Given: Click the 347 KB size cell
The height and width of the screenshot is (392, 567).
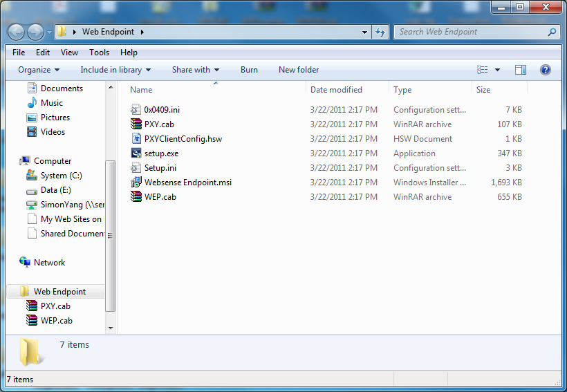Looking at the screenshot, I should tap(510, 153).
